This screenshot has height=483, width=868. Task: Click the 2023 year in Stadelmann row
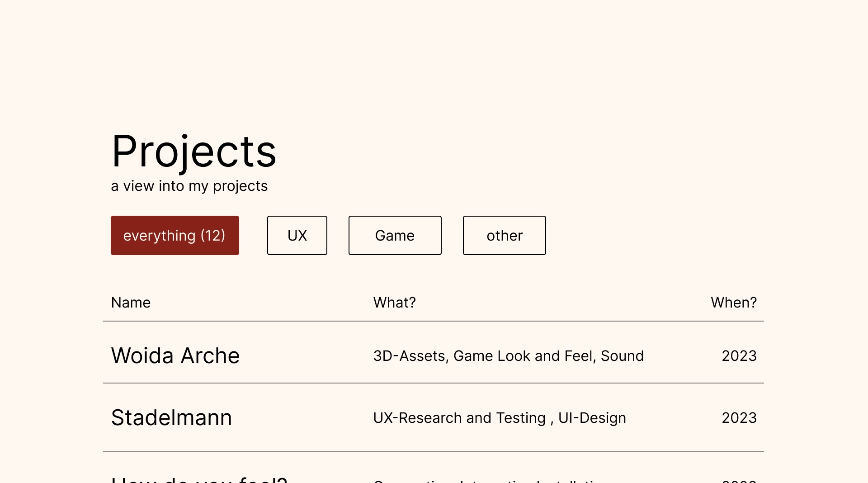pos(739,418)
